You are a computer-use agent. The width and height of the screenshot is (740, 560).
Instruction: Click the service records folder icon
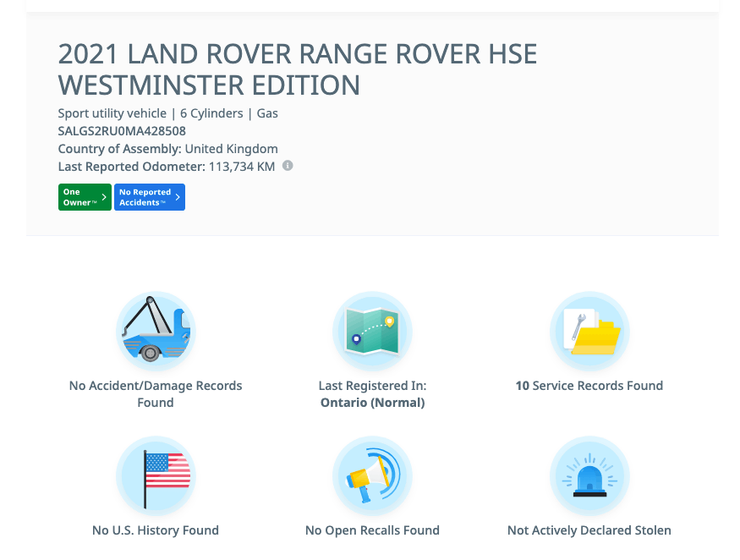click(x=589, y=332)
